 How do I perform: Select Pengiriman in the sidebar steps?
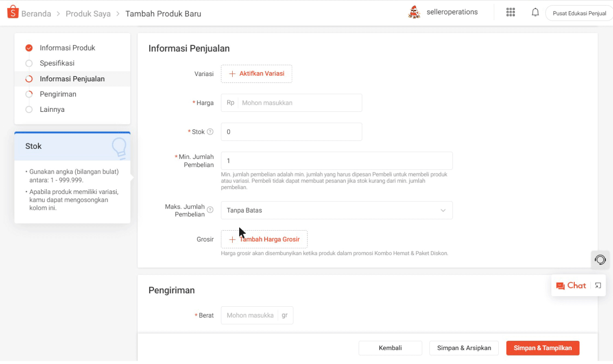58,94
